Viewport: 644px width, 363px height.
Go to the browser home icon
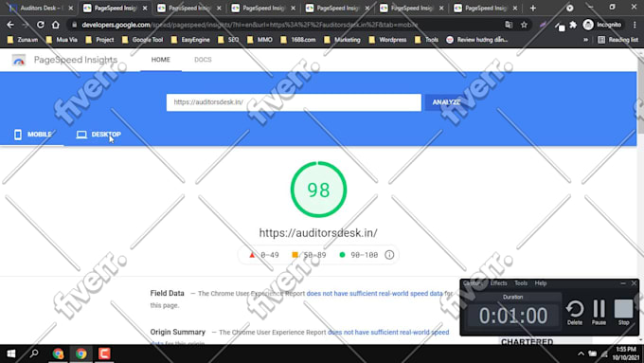pos(56,25)
